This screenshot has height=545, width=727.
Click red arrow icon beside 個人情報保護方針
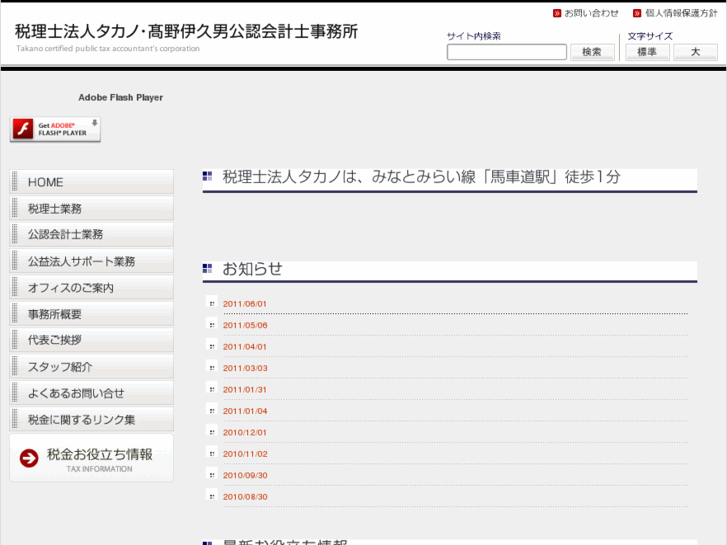pyautogui.click(x=637, y=13)
